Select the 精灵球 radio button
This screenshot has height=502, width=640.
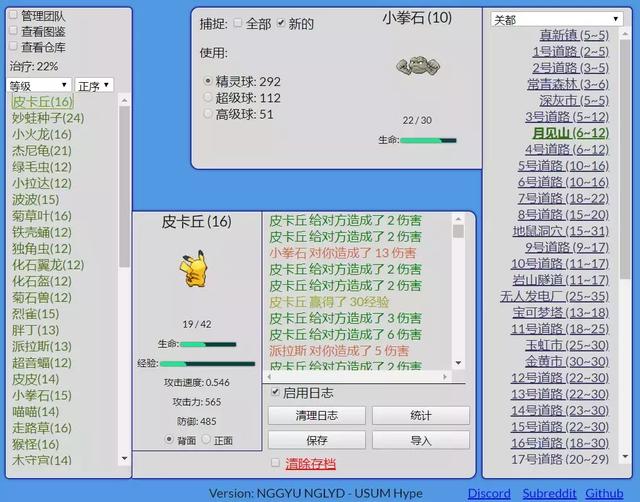click(208, 81)
